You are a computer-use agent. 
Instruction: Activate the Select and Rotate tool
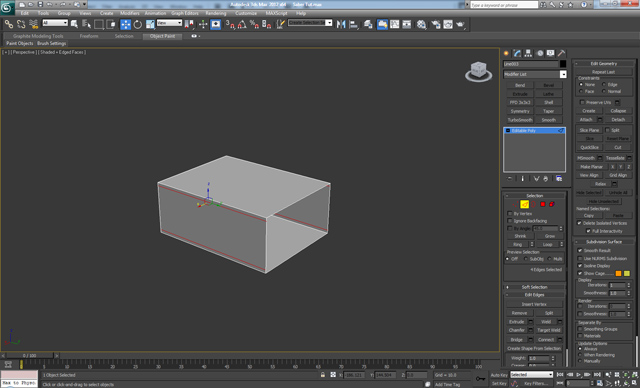coord(138,24)
